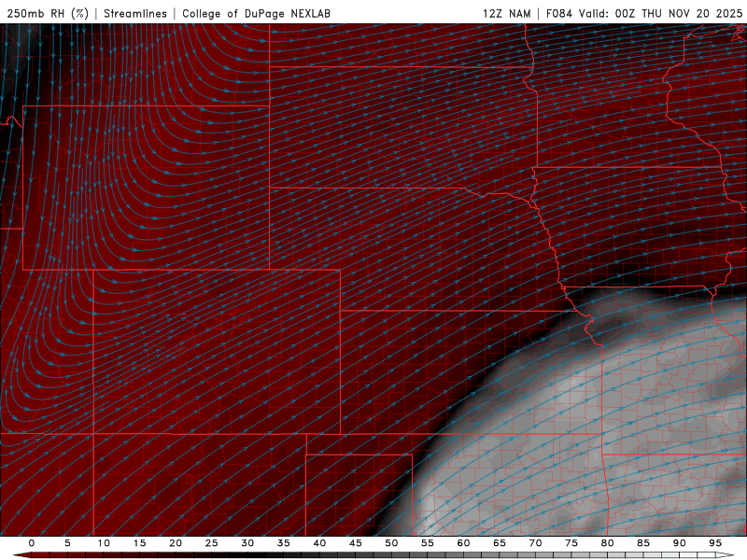This screenshot has width=747, height=560.
Task: Click the "40" label on the color scale
Action: tap(319, 543)
